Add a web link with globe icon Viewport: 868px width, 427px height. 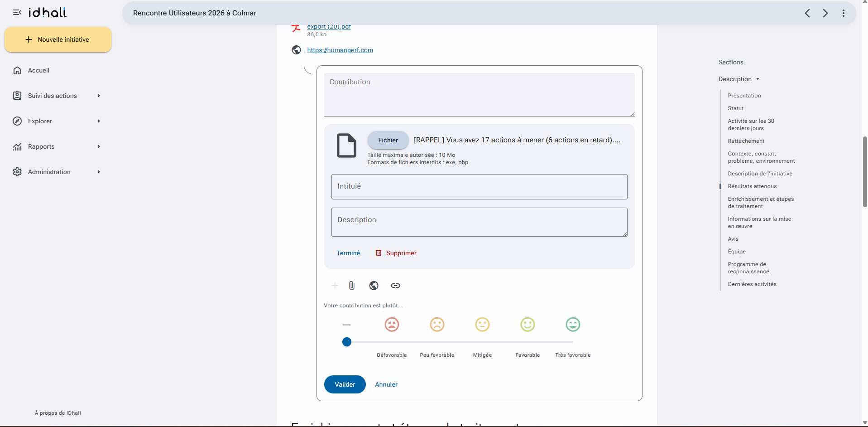(x=374, y=286)
